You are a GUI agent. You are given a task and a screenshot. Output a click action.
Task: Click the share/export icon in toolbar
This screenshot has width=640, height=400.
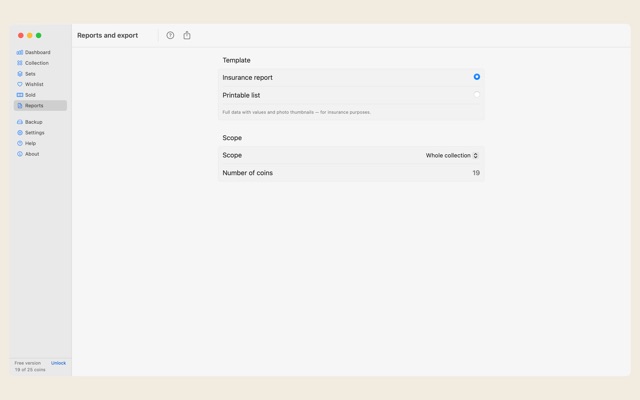(x=187, y=35)
